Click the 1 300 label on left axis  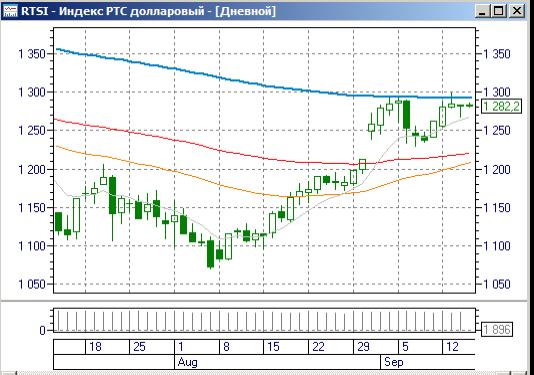click(32, 92)
